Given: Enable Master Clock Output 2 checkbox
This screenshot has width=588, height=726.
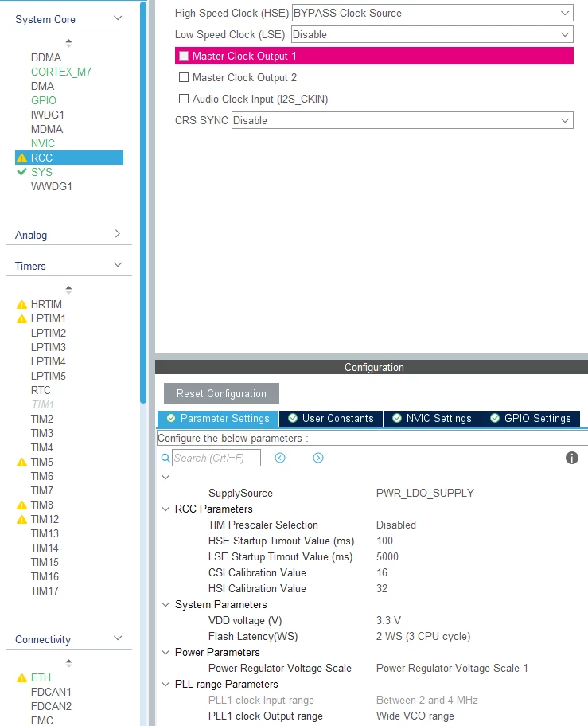Looking at the screenshot, I should [x=184, y=77].
